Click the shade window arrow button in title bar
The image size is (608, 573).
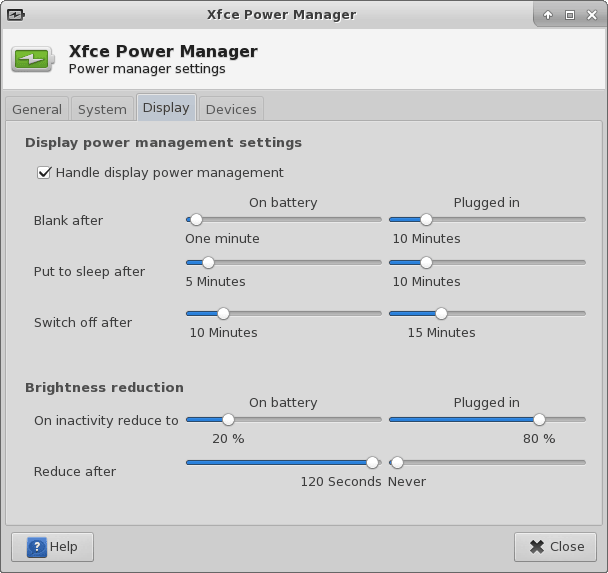pos(548,15)
